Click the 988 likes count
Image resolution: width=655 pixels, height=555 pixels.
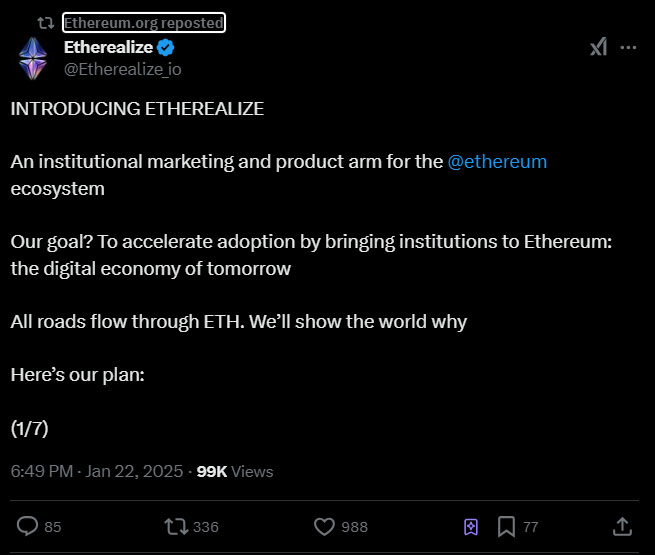coord(355,527)
